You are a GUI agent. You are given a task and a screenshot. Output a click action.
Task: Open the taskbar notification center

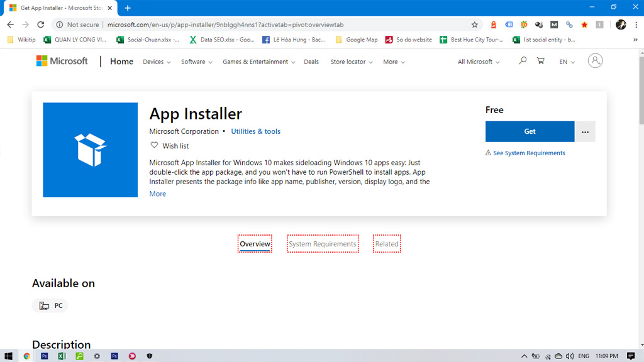click(x=631, y=356)
